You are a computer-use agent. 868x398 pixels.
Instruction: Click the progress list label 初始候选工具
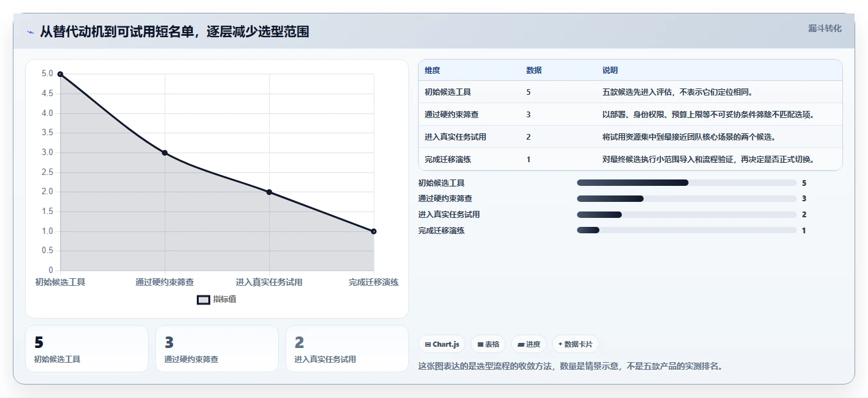[x=442, y=183]
